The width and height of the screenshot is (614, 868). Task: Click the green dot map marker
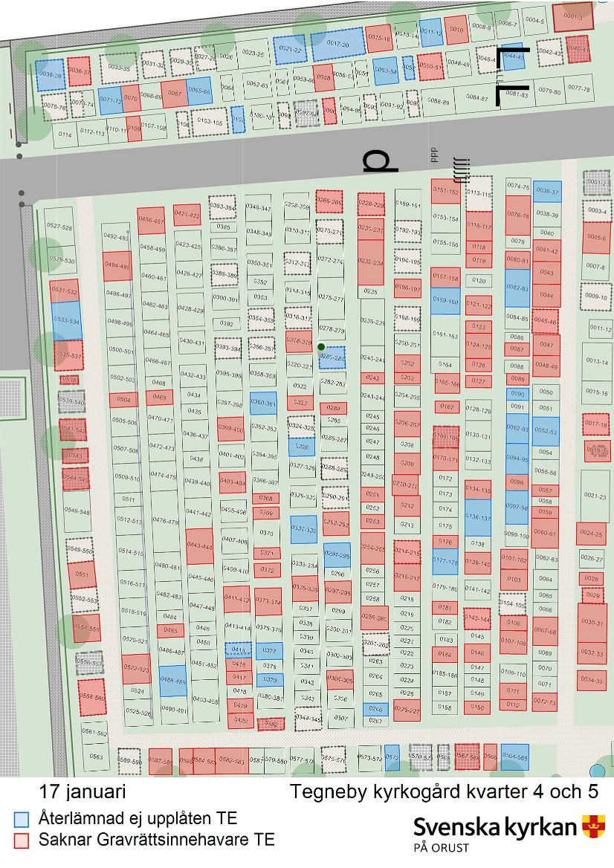point(321,347)
